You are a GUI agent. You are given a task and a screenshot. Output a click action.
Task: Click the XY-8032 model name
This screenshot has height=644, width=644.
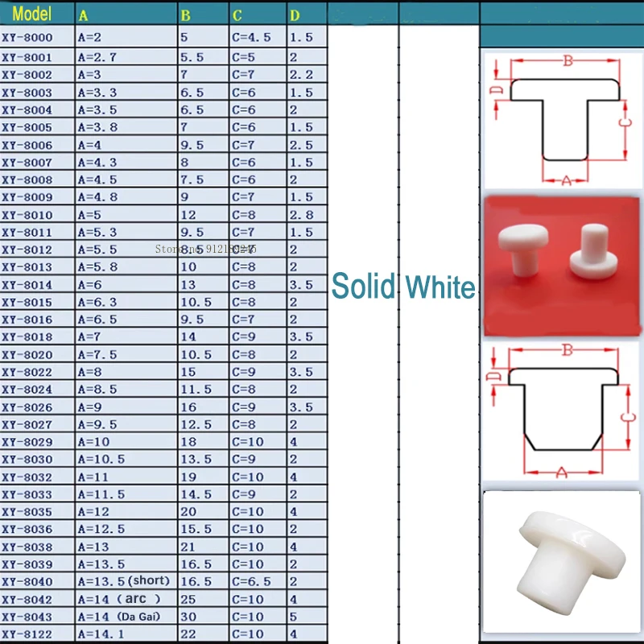tap(27, 477)
